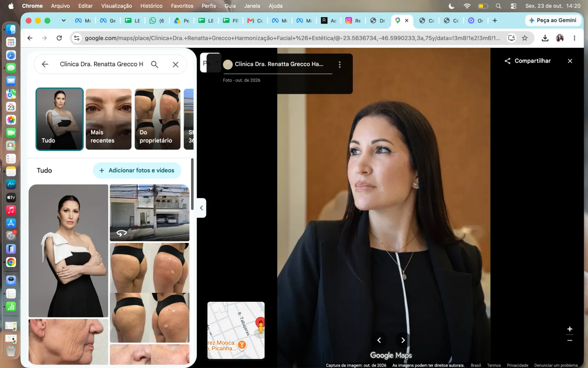Open Chrome three-dot menu

point(574,38)
